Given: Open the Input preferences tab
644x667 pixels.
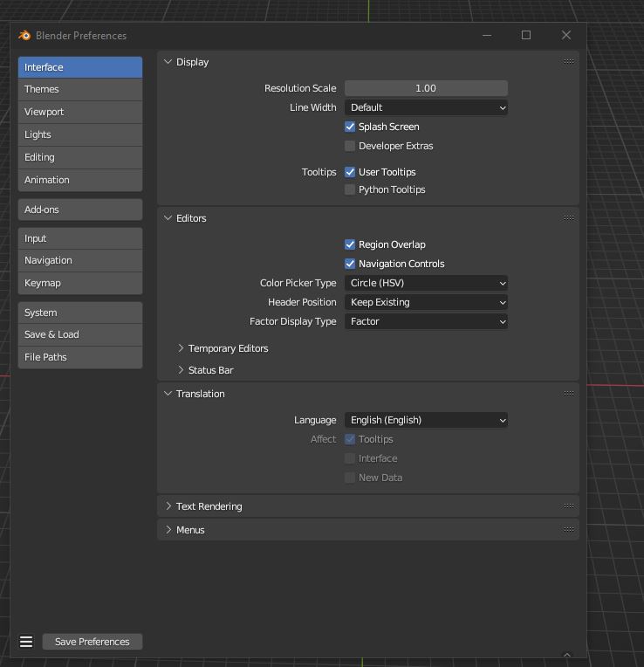Looking at the screenshot, I should pos(80,238).
